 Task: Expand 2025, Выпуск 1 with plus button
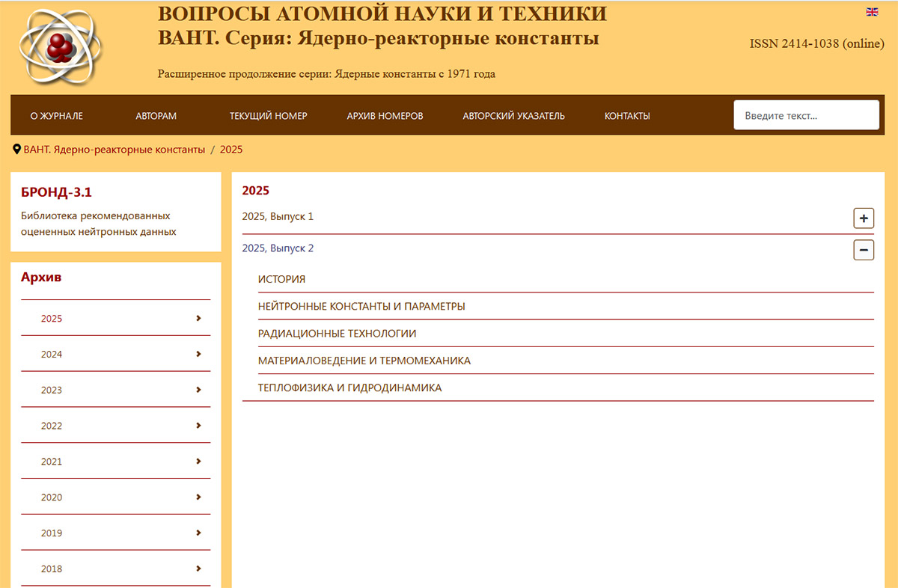click(864, 218)
